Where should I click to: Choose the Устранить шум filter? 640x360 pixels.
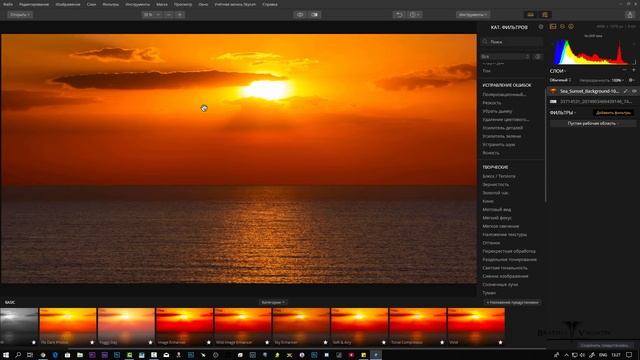499,144
